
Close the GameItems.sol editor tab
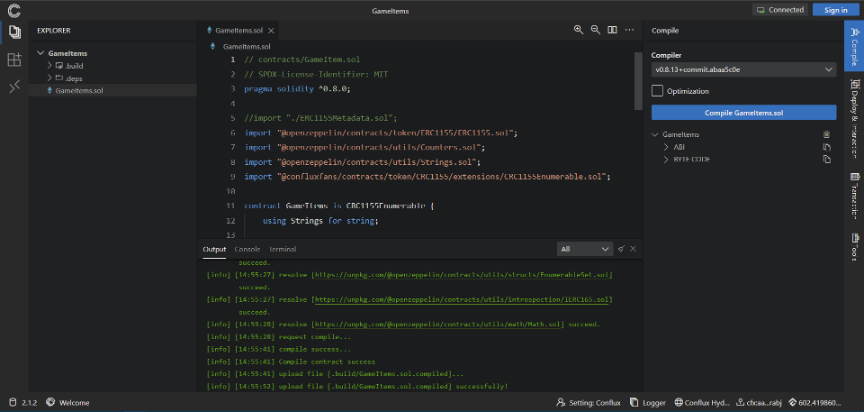[x=271, y=31]
